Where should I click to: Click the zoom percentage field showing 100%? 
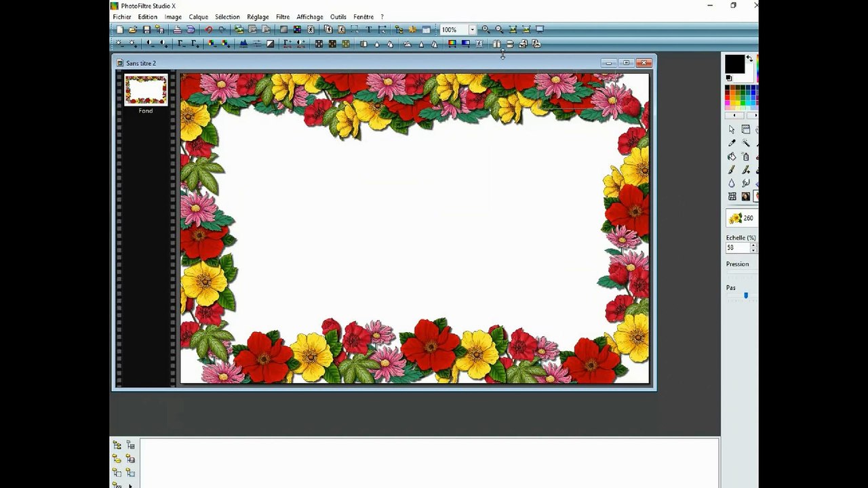point(454,30)
